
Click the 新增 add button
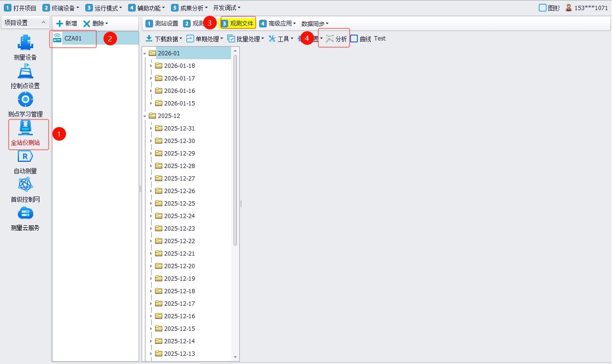(66, 23)
